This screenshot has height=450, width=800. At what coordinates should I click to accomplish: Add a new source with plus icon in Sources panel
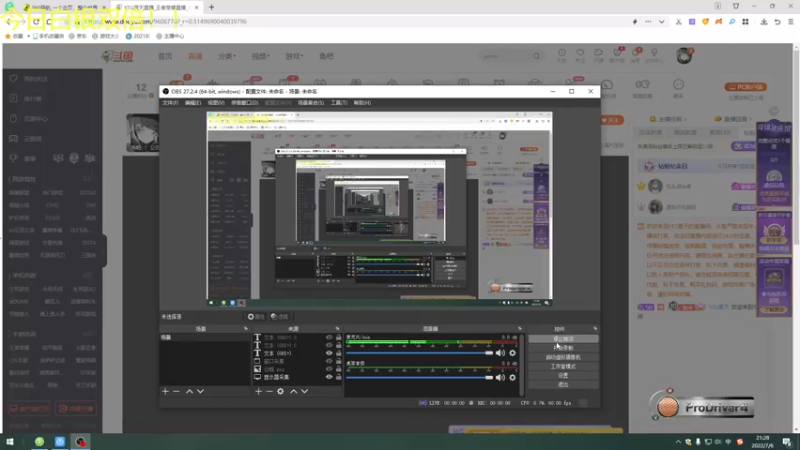pyautogui.click(x=259, y=391)
